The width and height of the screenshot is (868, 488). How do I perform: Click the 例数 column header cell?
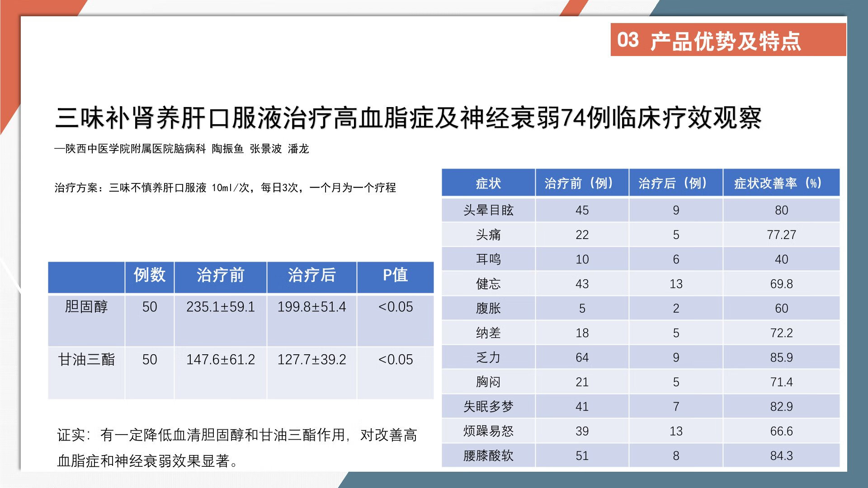(x=149, y=276)
